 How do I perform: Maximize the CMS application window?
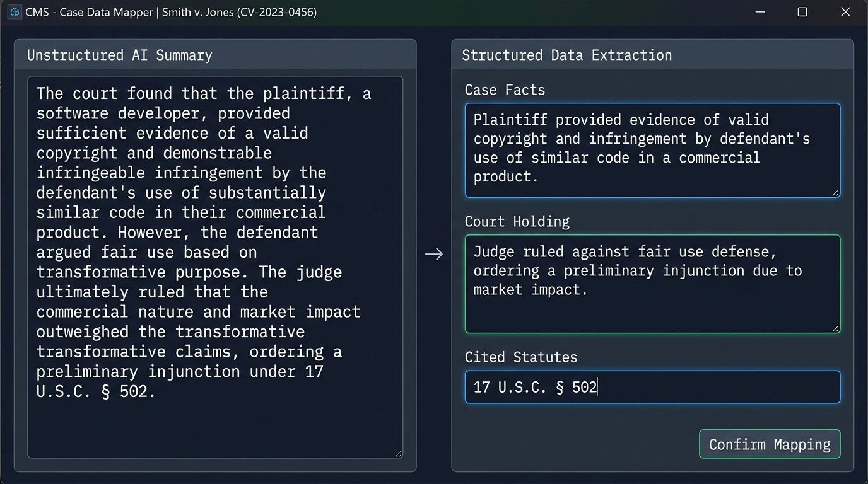click(802, 11)
